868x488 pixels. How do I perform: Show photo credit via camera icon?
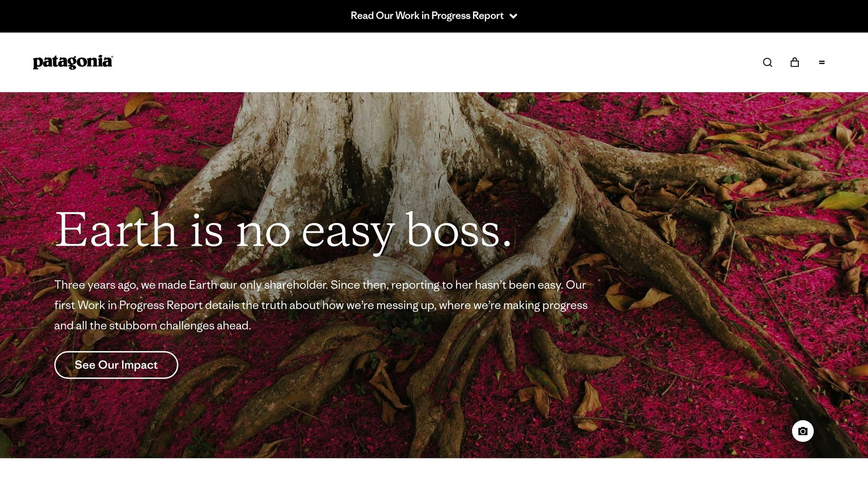803,431
